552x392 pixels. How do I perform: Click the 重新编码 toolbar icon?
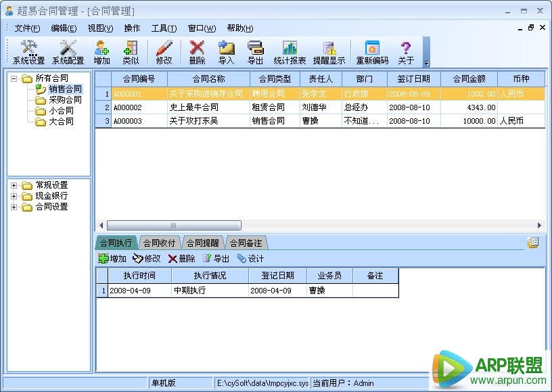coord(371,51)
